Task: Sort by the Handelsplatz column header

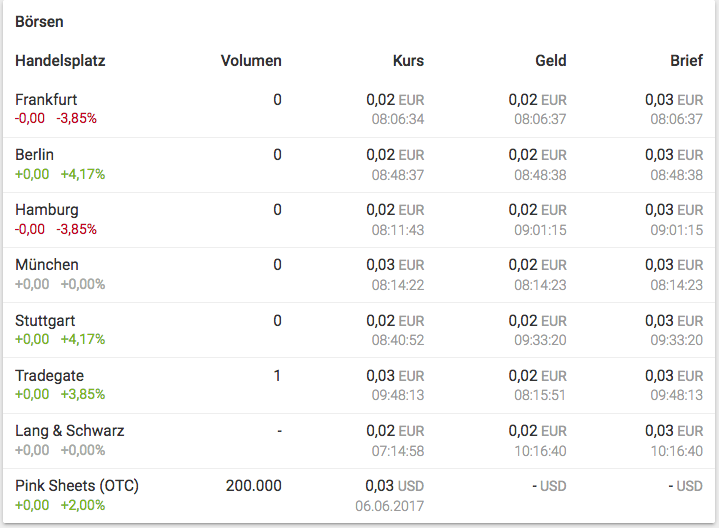Action: pyautogui.click(x=60, y=61)
